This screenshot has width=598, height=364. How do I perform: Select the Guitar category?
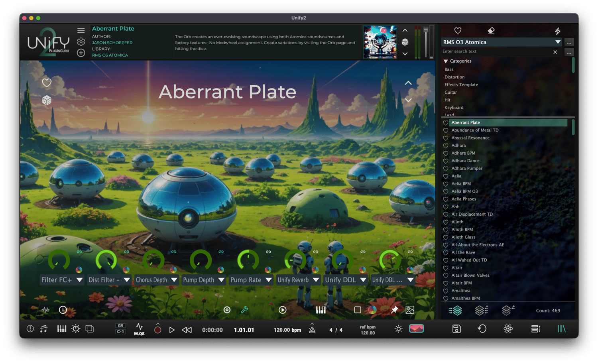point(451,92)
